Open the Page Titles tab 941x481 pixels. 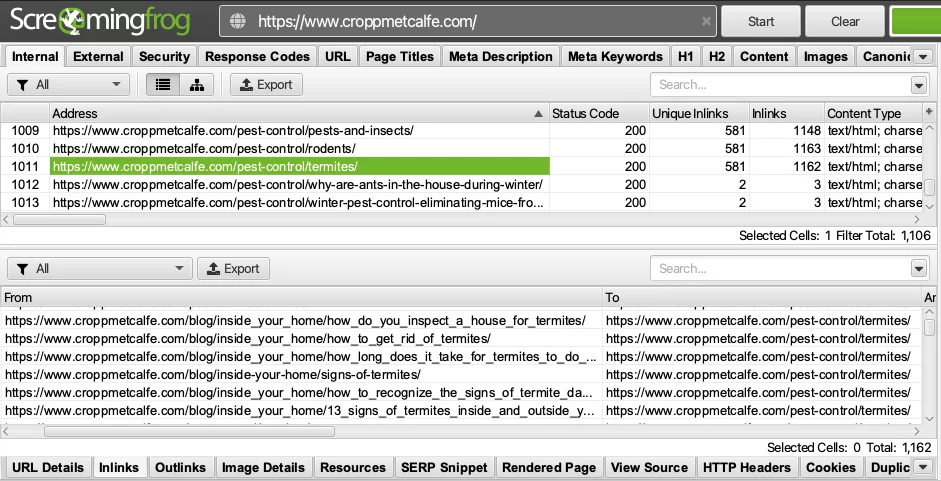click(x=400, y=56)
